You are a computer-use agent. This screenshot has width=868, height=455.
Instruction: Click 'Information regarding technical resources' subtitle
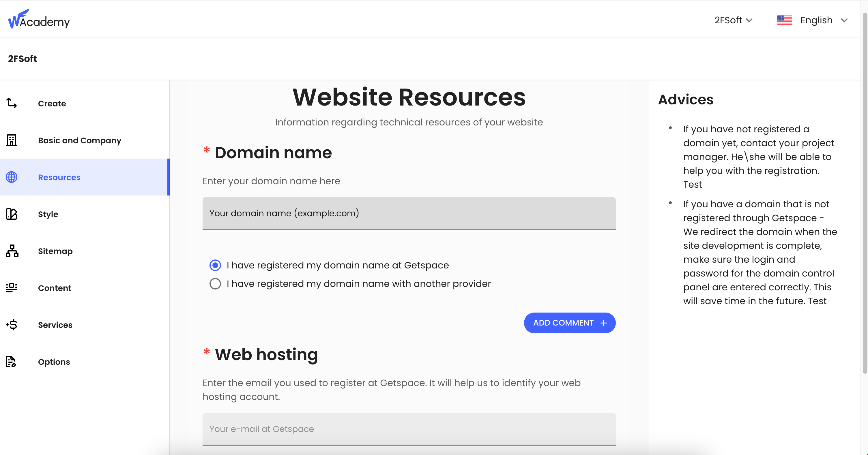click(409, 122)
